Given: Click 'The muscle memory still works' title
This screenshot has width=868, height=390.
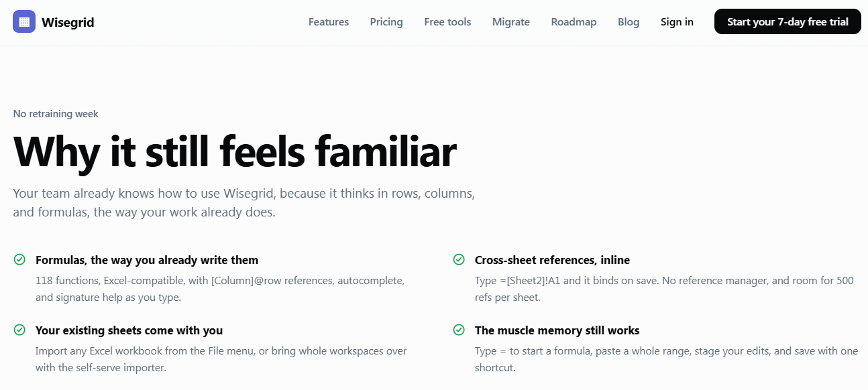Looking at the screenshot, I should [x=557, y=330].
